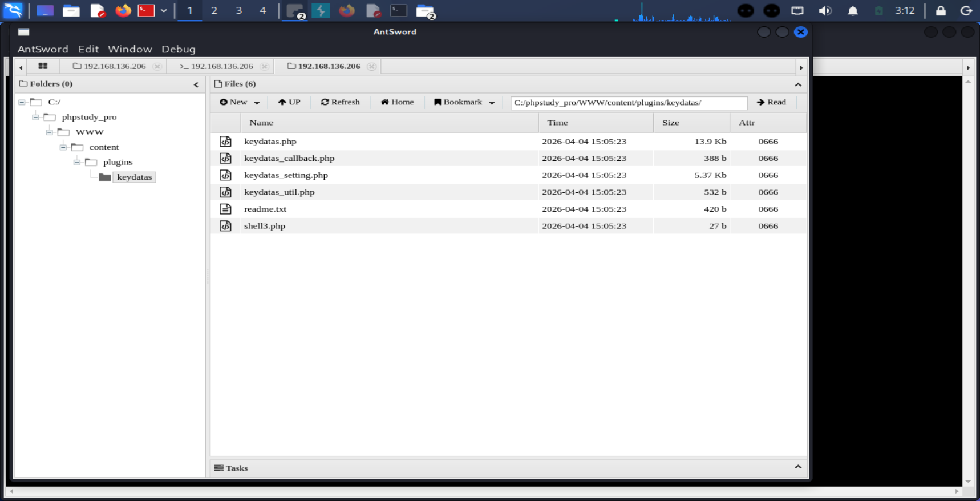This screenshot has width=980, height=501.
Task: Close the active bold 192.168.136.206 tab
Action: 371,67
